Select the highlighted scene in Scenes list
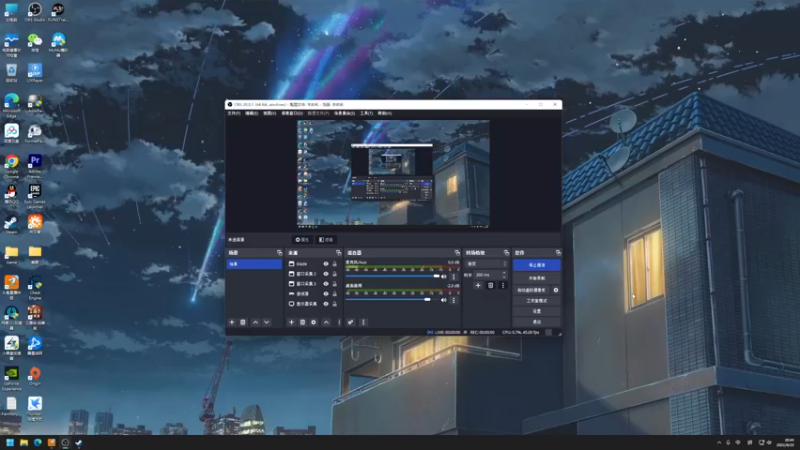 [254, 264]
